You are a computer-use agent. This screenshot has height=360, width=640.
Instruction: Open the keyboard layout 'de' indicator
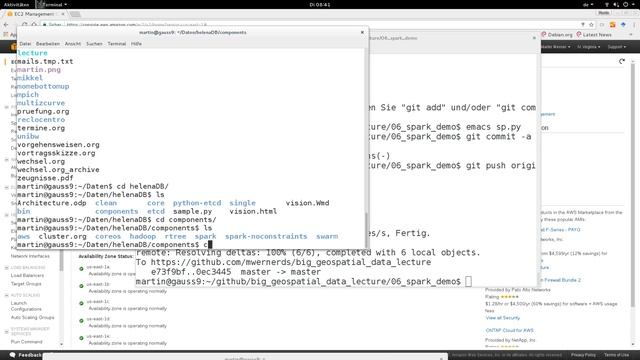click(x=588, y=4)
